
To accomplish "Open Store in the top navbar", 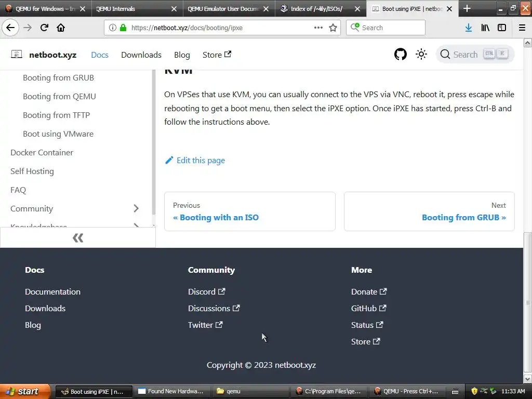I will [x=217, y=55].
